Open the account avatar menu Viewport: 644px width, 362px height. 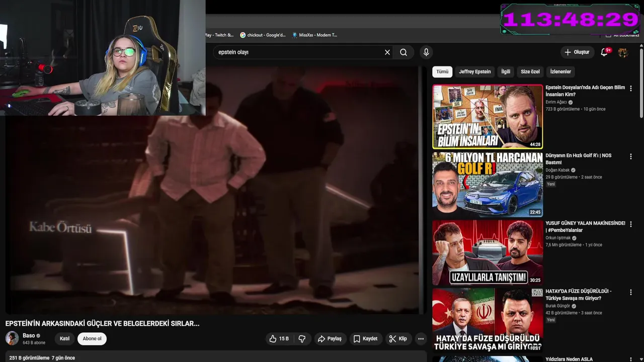(x=623, y=52)
